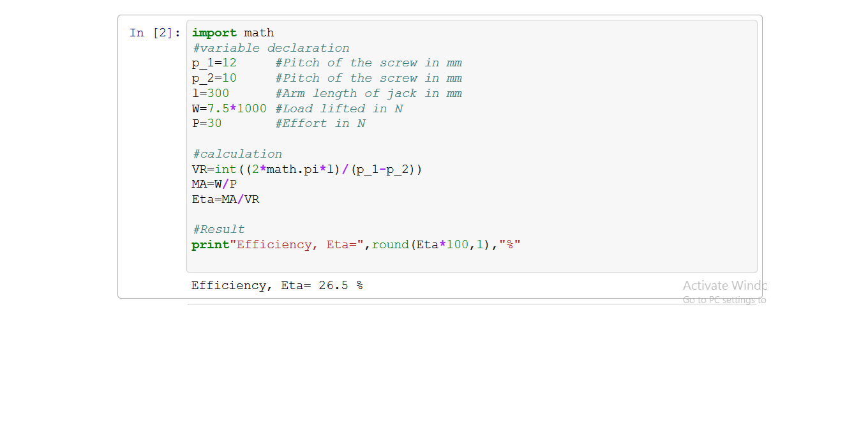Place cursor on the MA=W/P line
The width and height of the screenshot is (868, 448).
pos(214,184)
